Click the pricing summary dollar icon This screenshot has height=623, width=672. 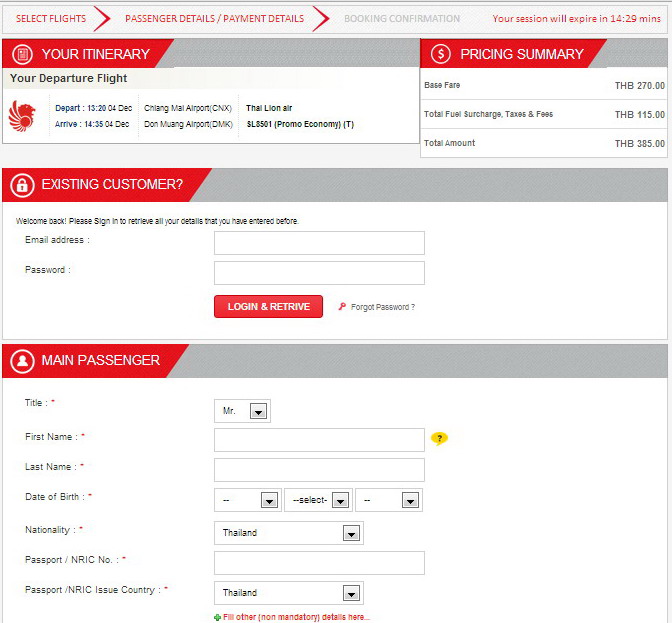coord(441,54)
